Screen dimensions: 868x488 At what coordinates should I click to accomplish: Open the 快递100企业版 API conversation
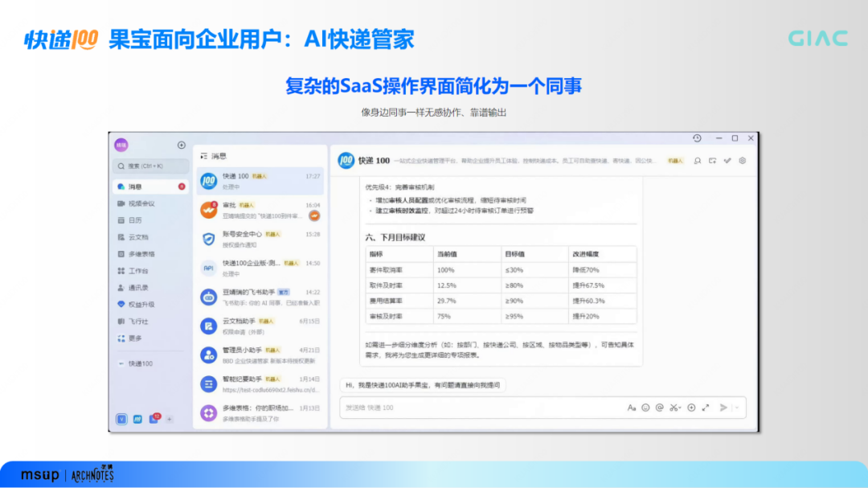(260, 268)
